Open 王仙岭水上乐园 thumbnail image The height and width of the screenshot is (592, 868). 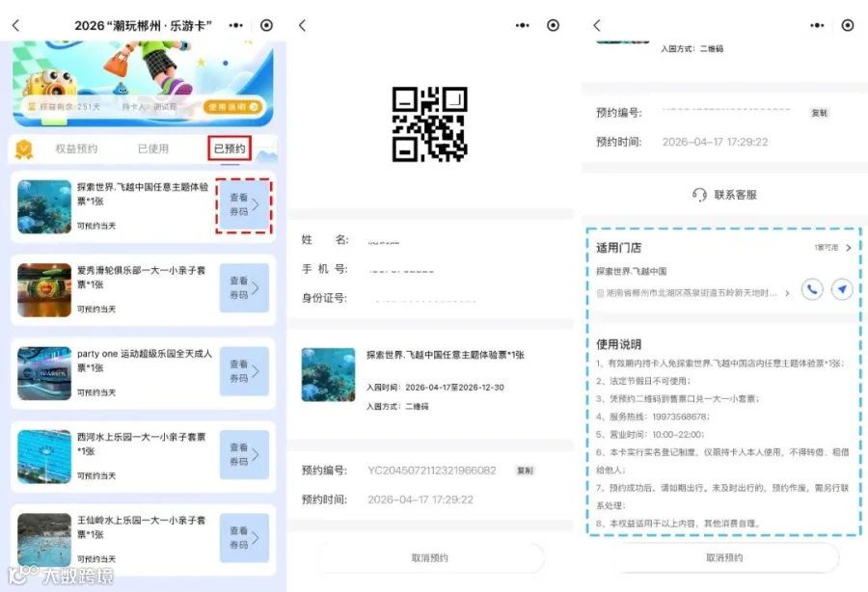click(44, 540)
